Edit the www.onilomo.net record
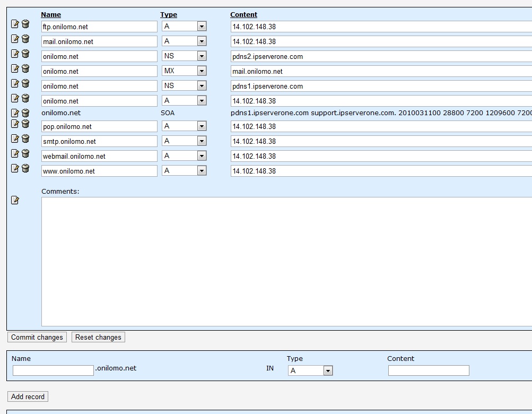This screenshot has height=414, width=532. click(x=15, y=168)
